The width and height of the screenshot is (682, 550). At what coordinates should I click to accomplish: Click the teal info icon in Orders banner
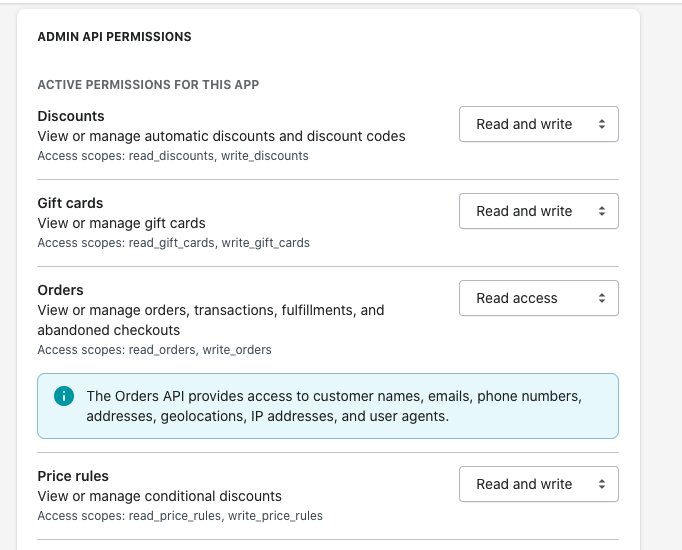click(x=64, y=396)
